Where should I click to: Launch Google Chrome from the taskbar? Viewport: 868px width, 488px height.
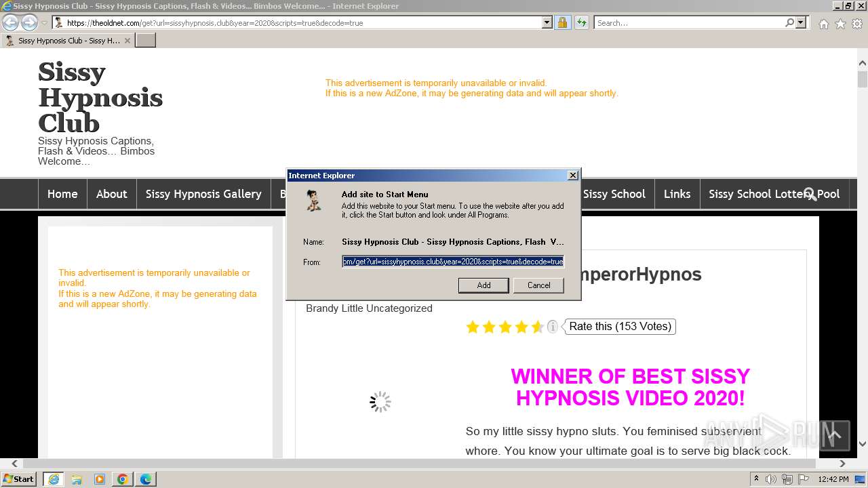123,479
